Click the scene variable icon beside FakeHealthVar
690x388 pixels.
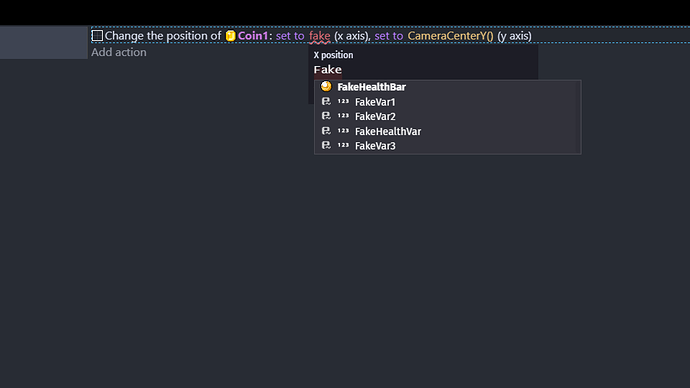click(326, 131)
